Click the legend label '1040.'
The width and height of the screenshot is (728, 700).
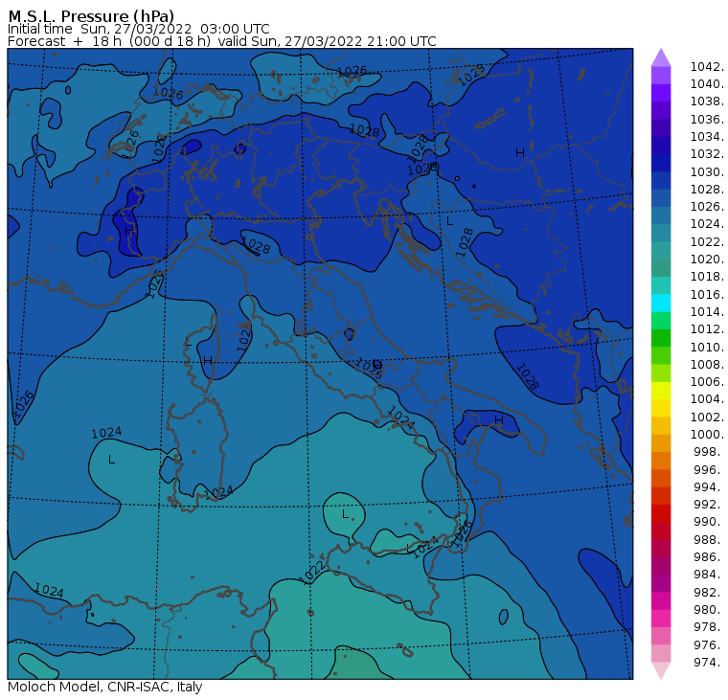coord(707,84)
